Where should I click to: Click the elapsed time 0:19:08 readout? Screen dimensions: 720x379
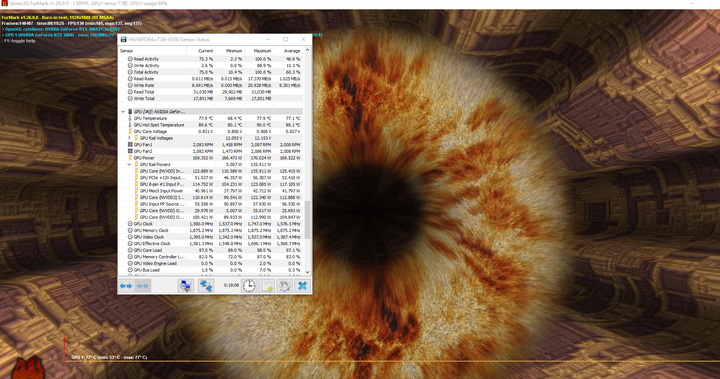coord(231,285)
